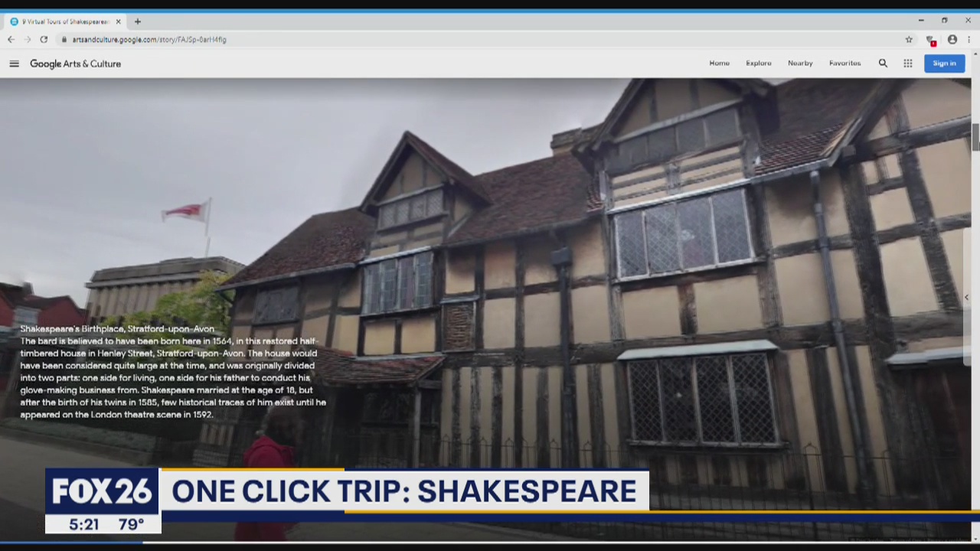Open the Arts & Culture search icon
Viewport: 980px width, 551px height.
click(x=883, y=63)
